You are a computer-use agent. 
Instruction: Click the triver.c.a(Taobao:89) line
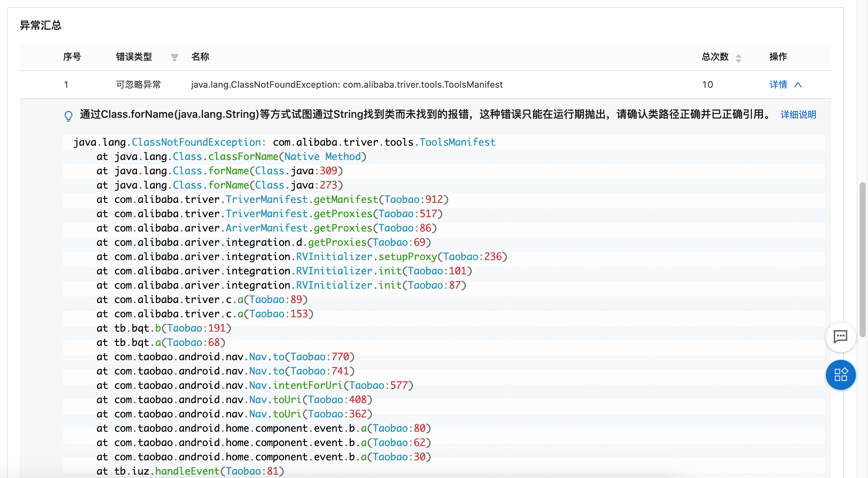tap(202, 300)
